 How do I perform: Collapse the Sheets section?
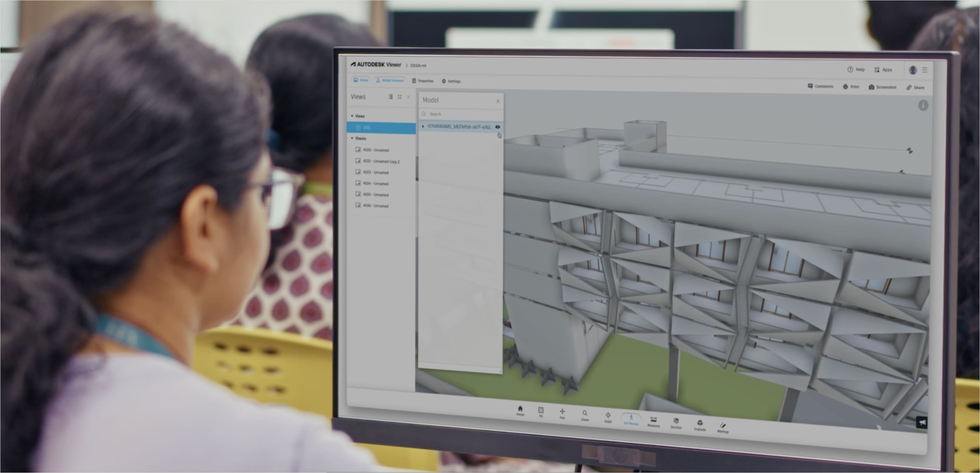pyautogui.click(x=352, y=139)
